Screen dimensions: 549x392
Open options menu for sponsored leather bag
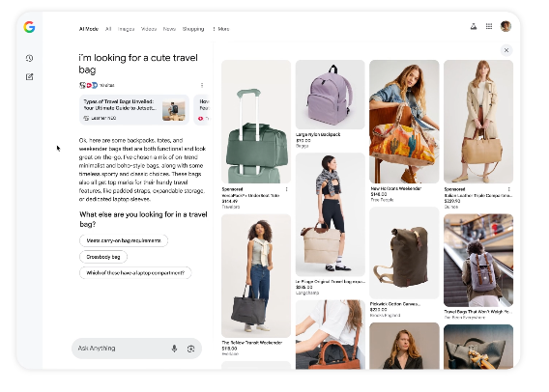[x=508, y=189]
